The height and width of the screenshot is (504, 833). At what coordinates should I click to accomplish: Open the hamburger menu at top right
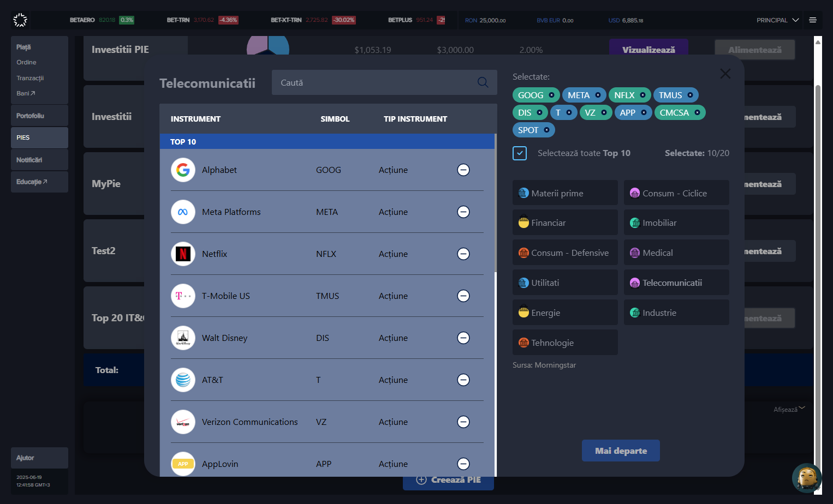[813, 20]
